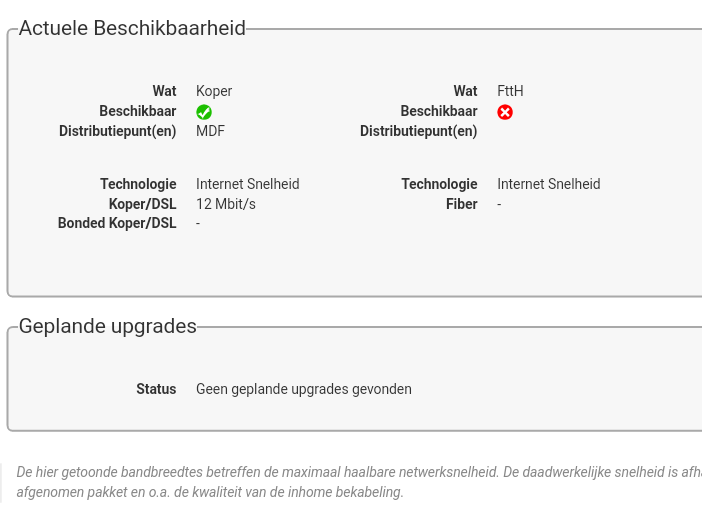Click the 'Status' label

click(156, 389)
